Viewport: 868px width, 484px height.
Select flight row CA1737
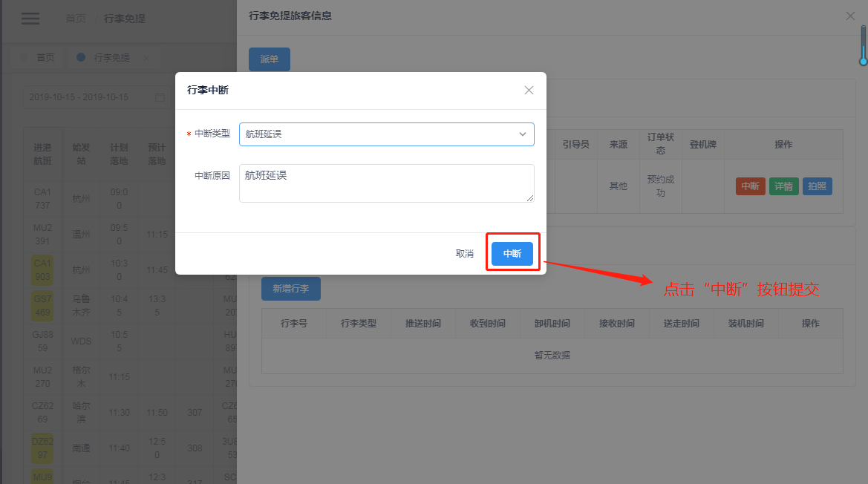coord(42,199)
